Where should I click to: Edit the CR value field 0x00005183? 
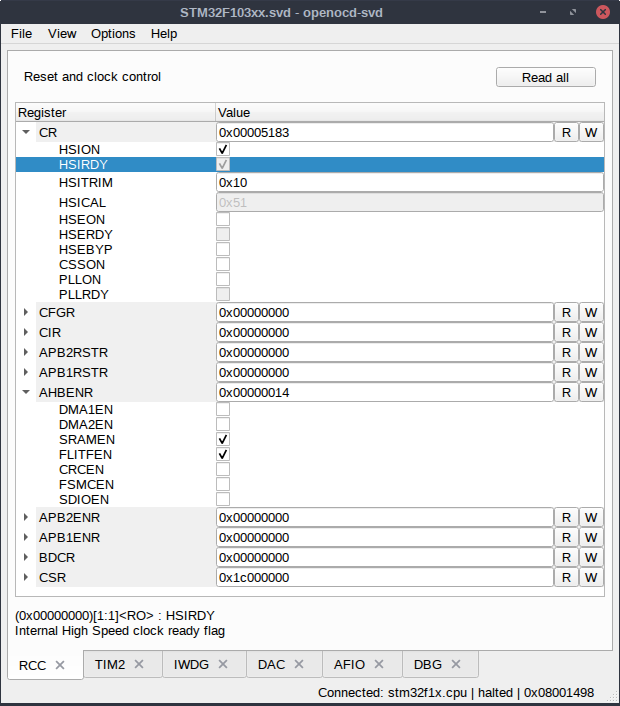(385, 132)
